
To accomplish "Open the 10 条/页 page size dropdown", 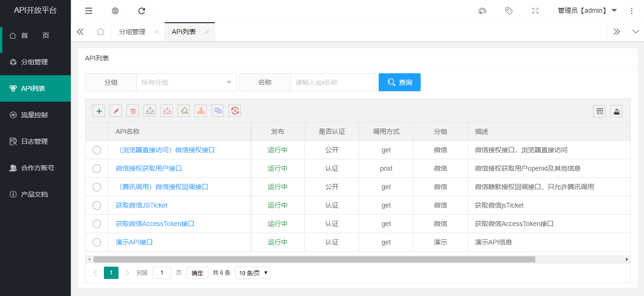I will [x=253, y=273].
